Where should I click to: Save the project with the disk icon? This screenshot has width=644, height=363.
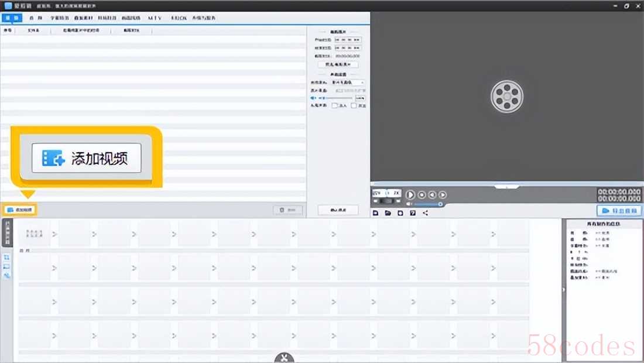pyautogui.click(x=400, y=213)
